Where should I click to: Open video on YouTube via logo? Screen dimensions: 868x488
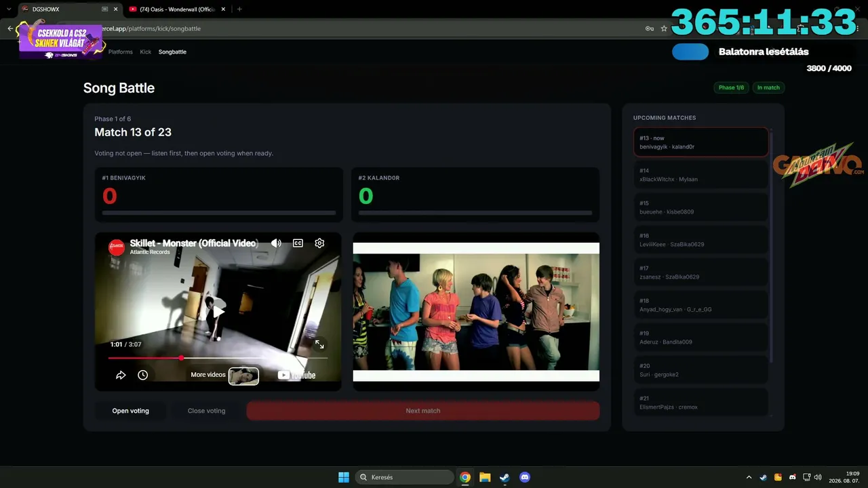coord(296,375)
